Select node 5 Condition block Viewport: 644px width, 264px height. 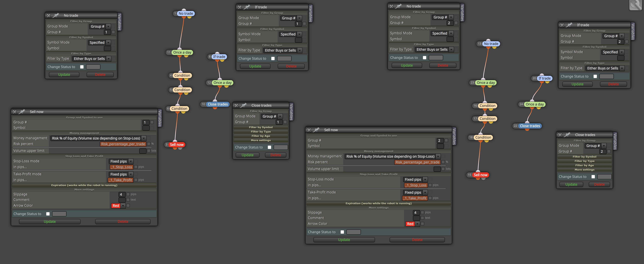click(182, 90)
